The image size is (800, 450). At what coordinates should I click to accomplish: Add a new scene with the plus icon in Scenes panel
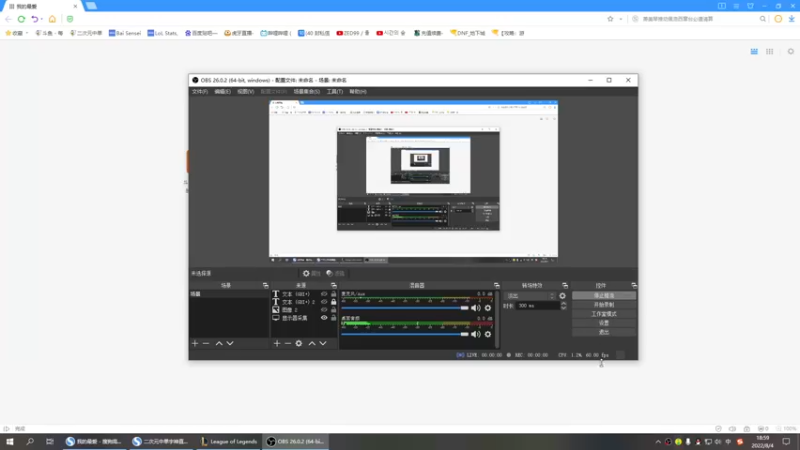pos(195,343)
